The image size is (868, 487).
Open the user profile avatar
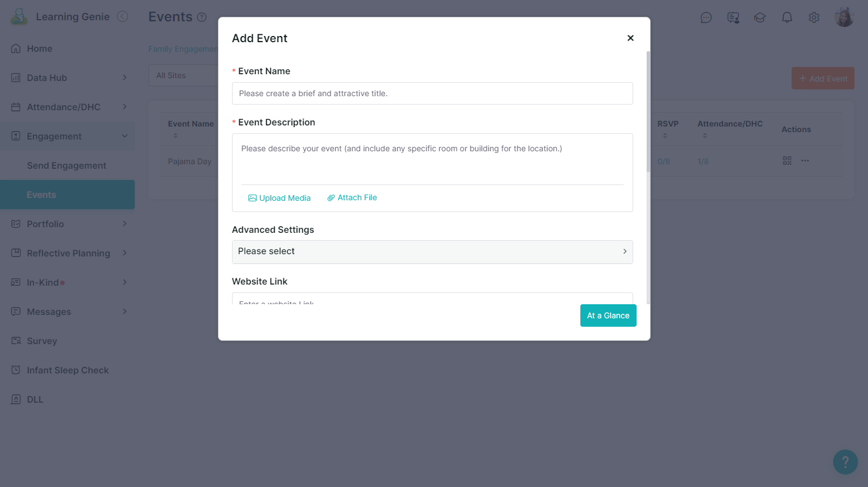point(844,17)
